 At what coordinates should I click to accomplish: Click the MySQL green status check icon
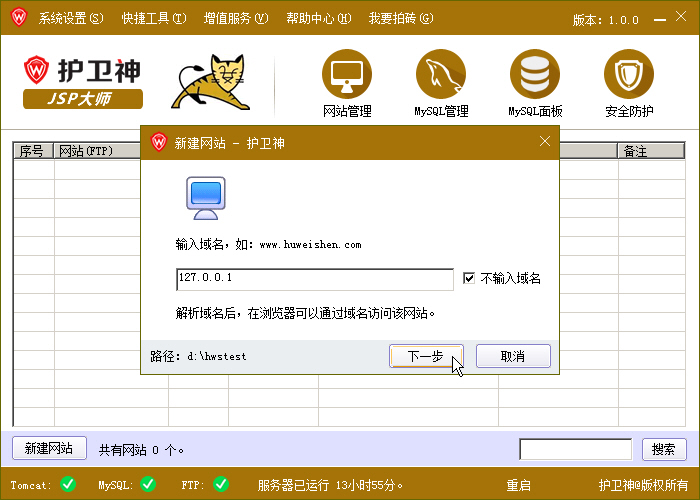[148, 484]
